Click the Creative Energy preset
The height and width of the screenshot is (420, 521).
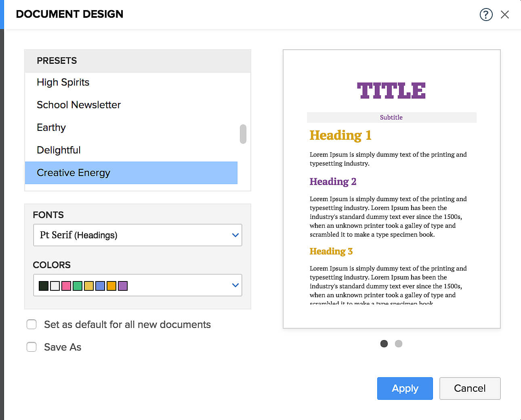click(74, 173)
